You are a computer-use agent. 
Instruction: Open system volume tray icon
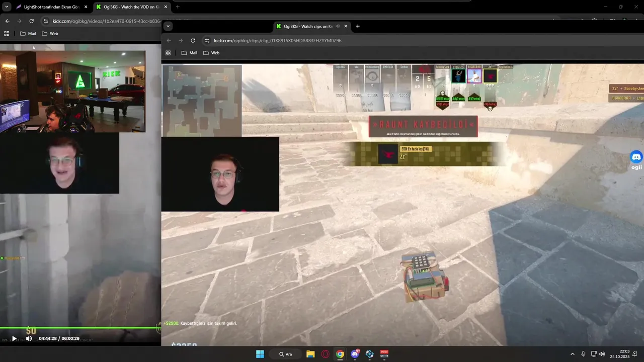602,354
